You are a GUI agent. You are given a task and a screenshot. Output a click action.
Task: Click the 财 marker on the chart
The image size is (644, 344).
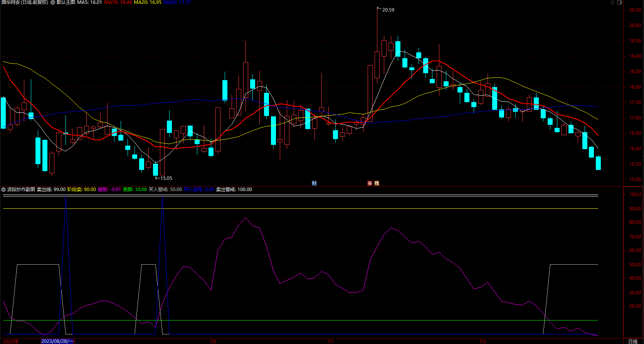point(314,183)
